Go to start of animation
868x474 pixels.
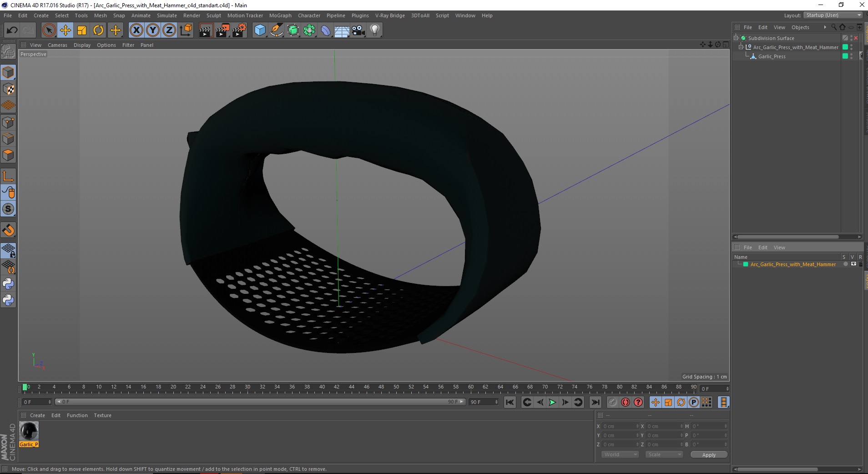click(510, 402)
